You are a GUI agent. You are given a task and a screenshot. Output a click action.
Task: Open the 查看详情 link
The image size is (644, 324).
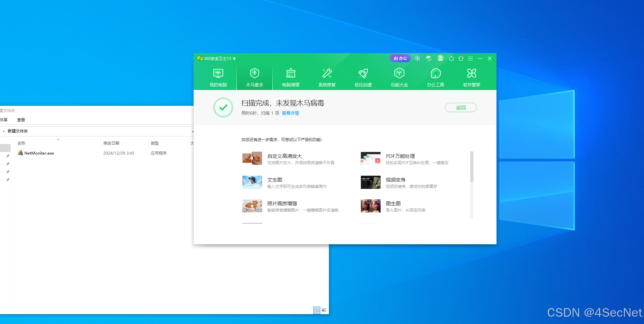click(x=290, y=113)
